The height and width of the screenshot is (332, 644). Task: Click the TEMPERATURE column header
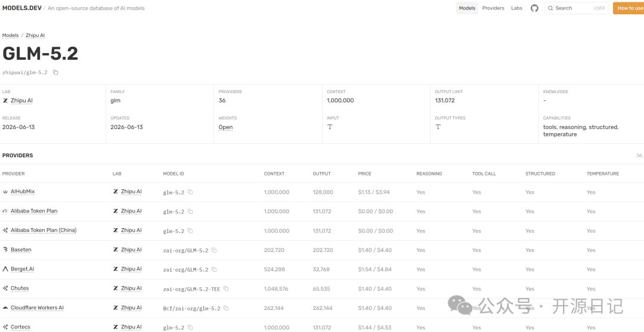[x=602, y=174]
